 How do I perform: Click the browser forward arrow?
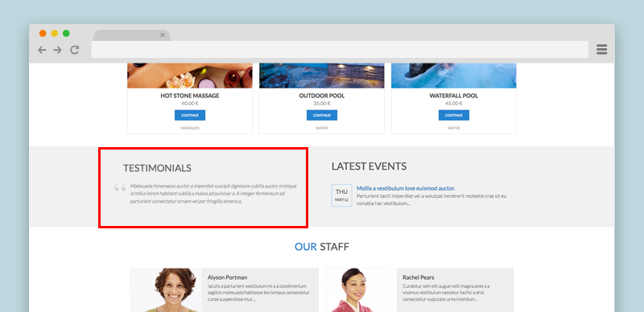[x=57, y=50]
